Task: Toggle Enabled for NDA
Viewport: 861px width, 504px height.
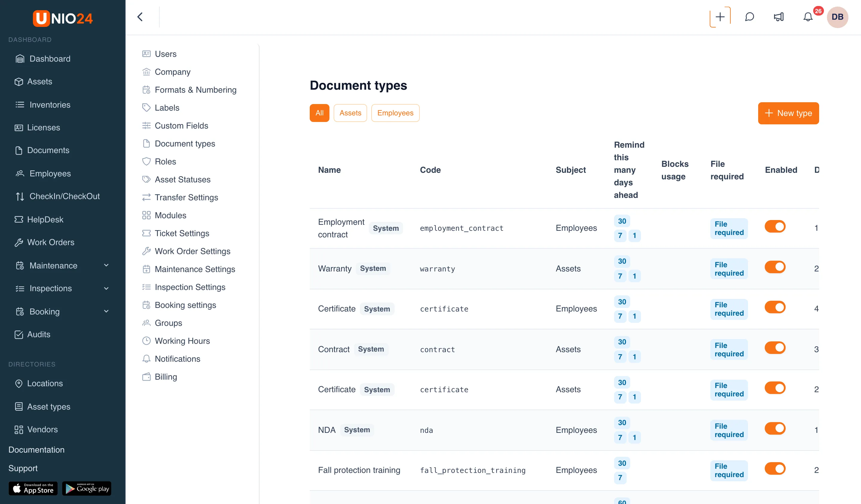Action: [775, 428]
